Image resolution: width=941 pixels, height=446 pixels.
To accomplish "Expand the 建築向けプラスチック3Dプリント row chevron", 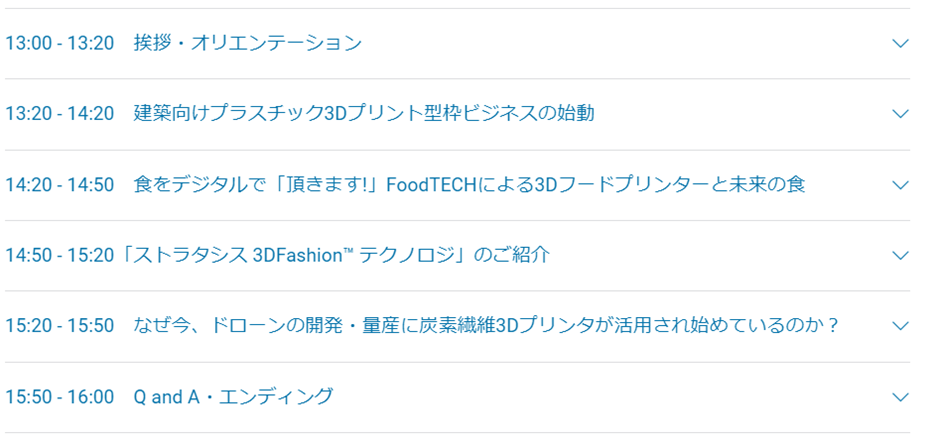I will (x=900, y=113).
